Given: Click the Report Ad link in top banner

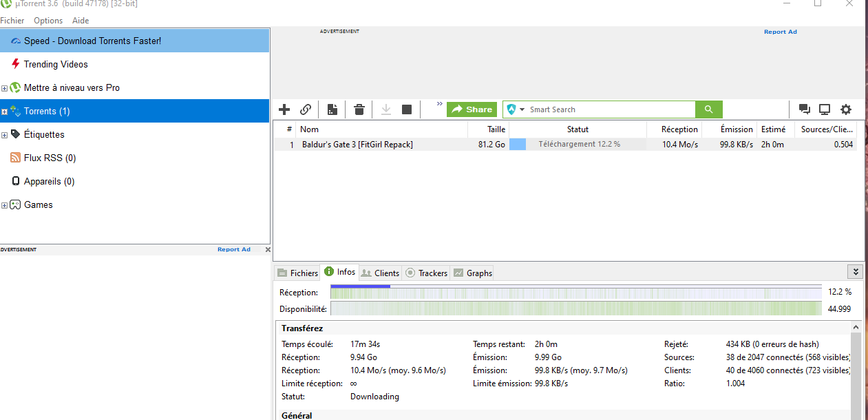Looking at the screenshot, I should [x=781, y=32].
